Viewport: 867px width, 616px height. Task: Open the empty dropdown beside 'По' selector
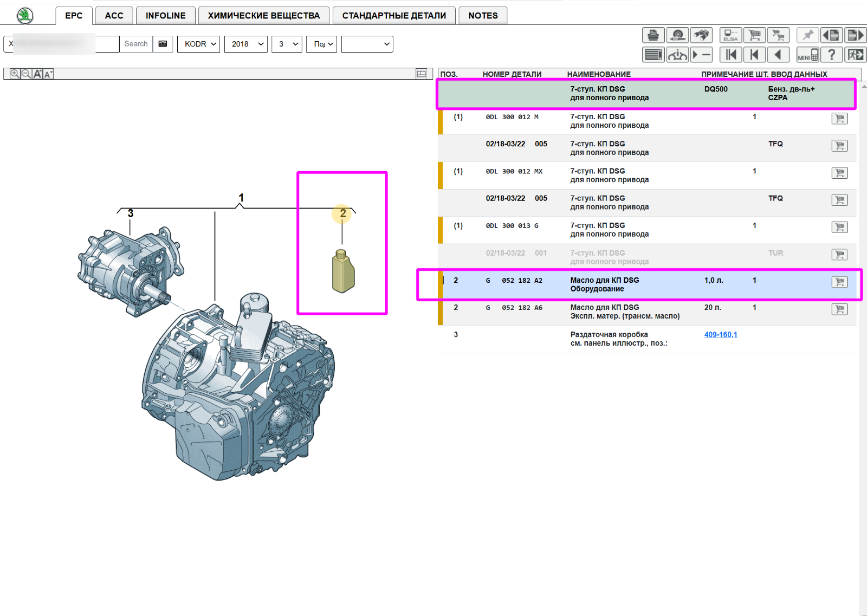[367, 44]
